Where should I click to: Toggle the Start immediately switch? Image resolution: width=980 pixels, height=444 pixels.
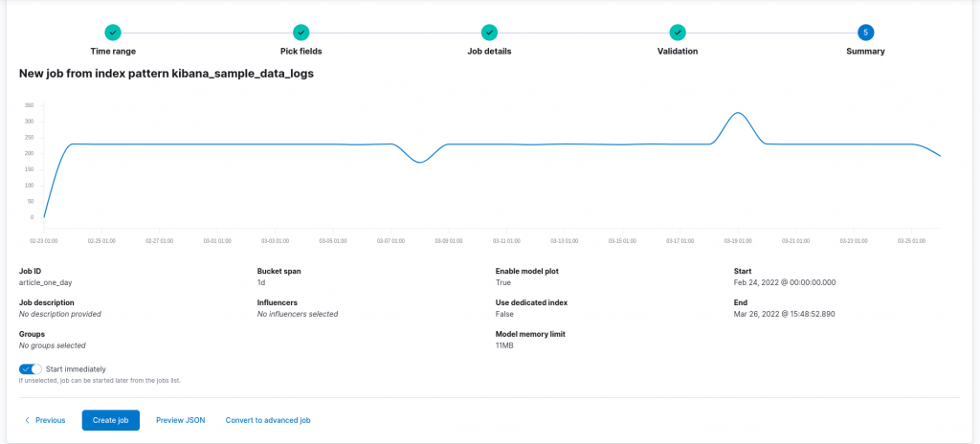coord(31,369)
